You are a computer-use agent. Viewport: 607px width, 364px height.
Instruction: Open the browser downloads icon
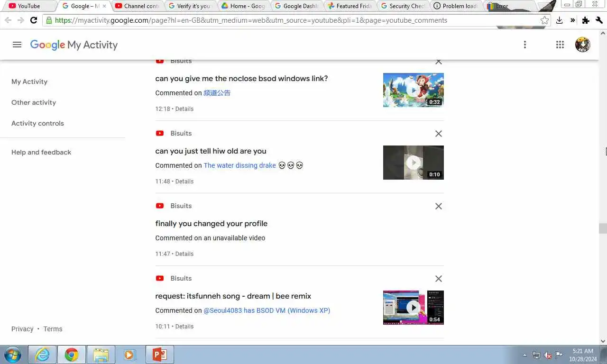pyautogui.click(x=560, y=20)
